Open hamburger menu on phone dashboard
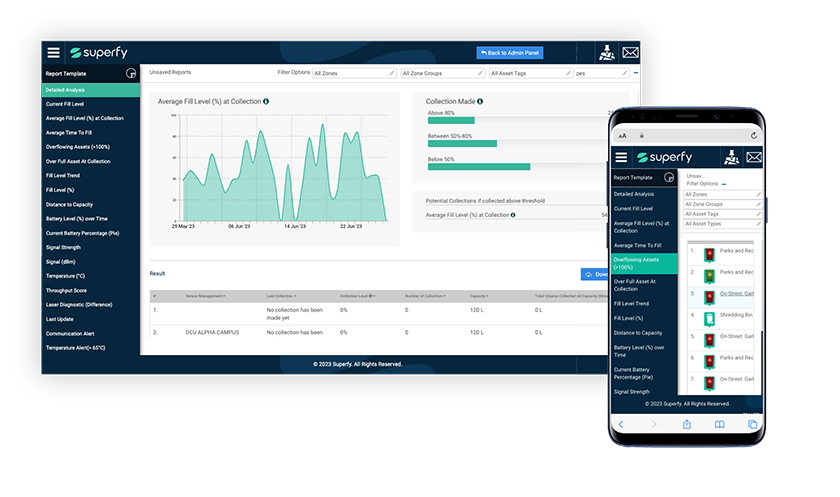The height and width of the screenshot is (497, 840). click(621, 157)
